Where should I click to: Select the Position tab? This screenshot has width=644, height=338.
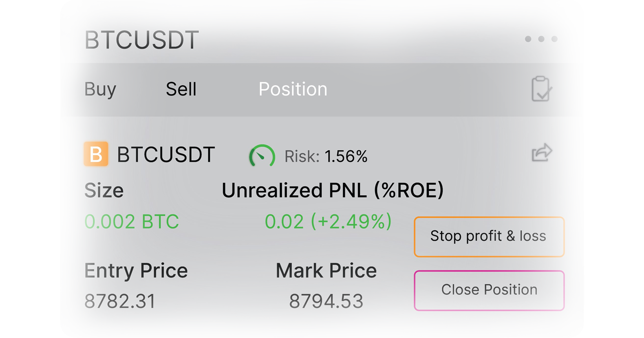tap(293, 89)
